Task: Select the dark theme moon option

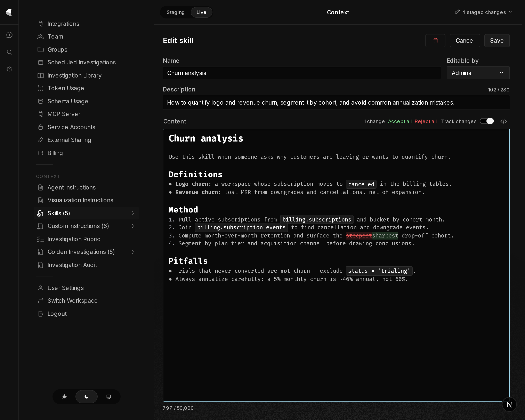Action: [x=87, y=397]
